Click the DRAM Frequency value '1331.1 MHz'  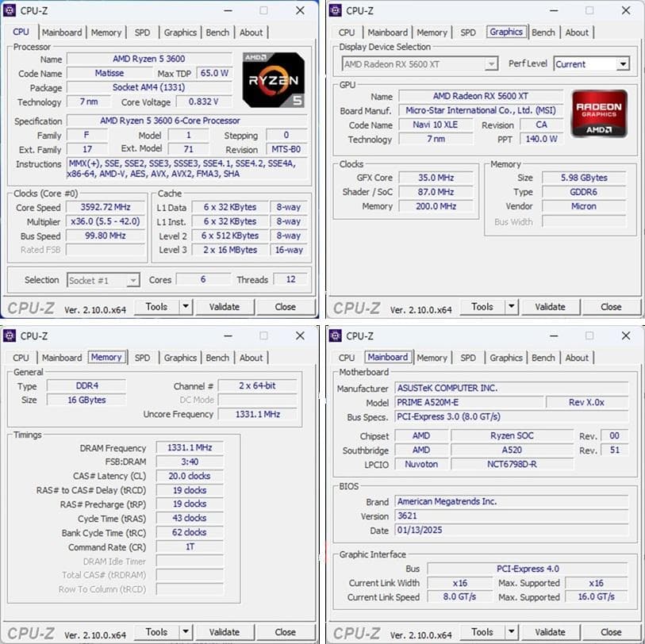click(190, 447)
